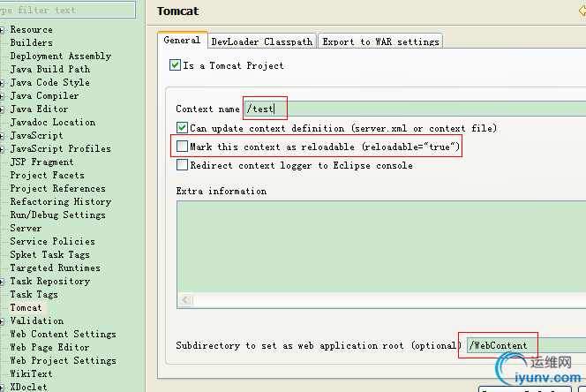Select WikiText entry
Viewport: 586px width, 392px height.
(32, 373)
